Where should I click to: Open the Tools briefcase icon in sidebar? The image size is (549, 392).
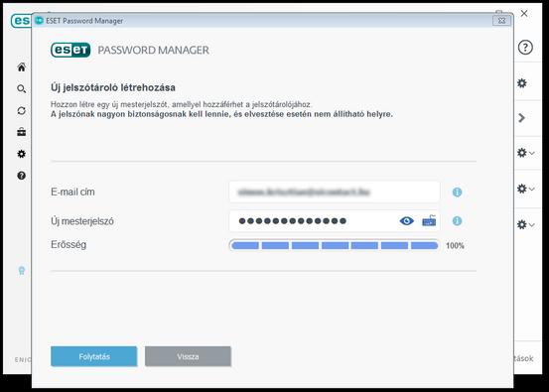tap(22, 132)
